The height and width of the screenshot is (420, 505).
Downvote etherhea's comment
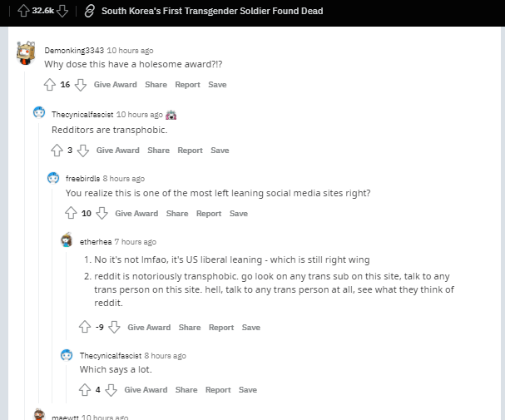(114, 328)
